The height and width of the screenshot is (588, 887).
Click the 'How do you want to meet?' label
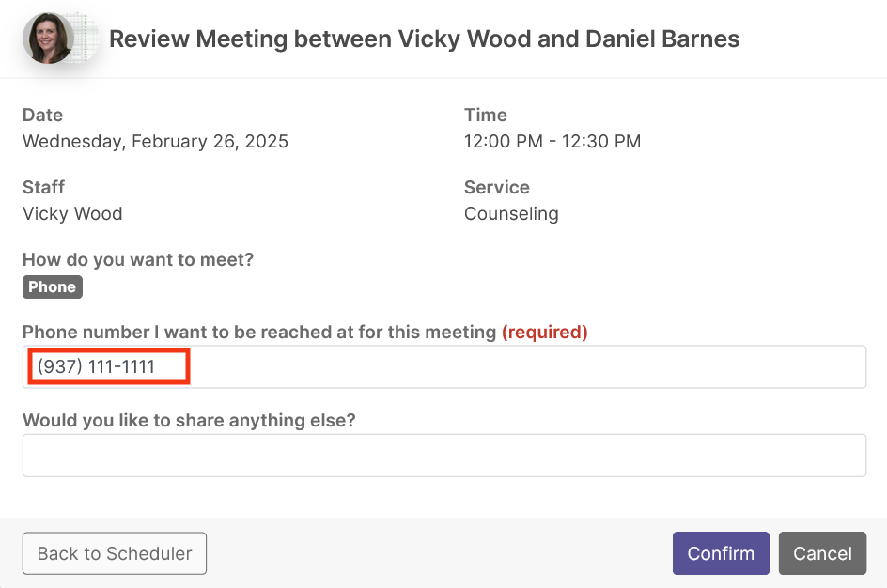[138, 259]
